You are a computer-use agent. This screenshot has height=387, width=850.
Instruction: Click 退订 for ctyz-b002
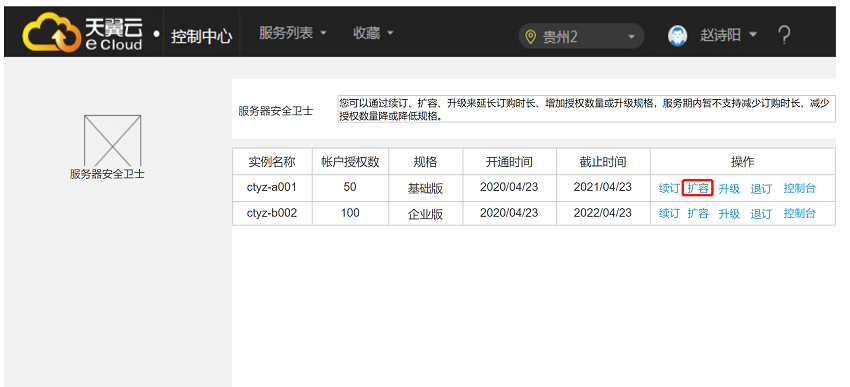pos(761,214)
